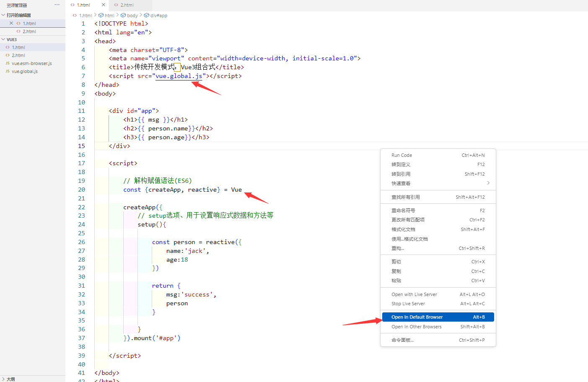Choose Open In Default Browser
This screenshot has width=588, height=382.
[438, 317]
